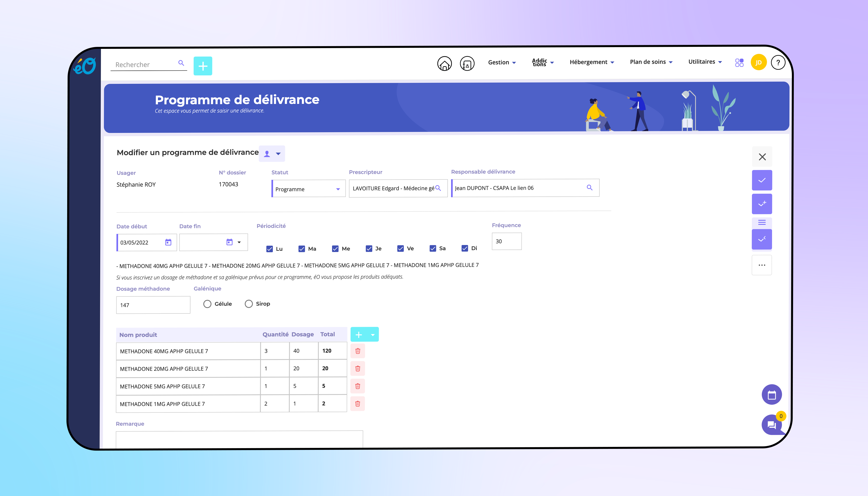Click total 2 of METHADONE 1MG row

[x=332, y=404]
